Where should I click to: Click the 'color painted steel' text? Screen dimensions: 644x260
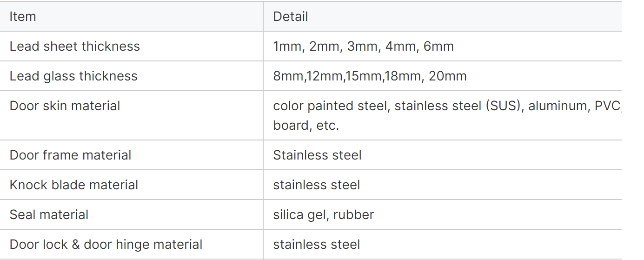coord(330,106)
